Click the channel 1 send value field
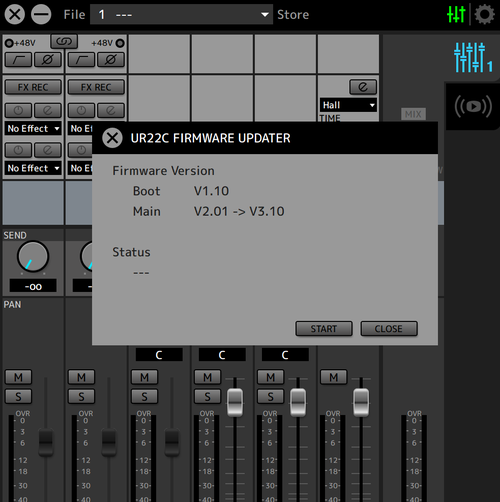The image size is (500, 502). pyautogui.click(x=33, y=286)
